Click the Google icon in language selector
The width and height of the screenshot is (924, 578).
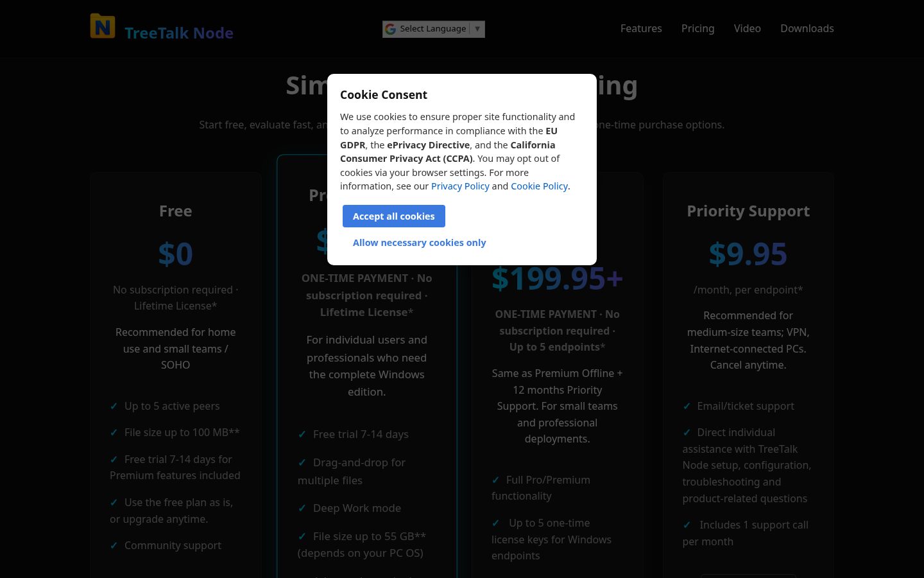pyautogui.click(x=390, y=29)
